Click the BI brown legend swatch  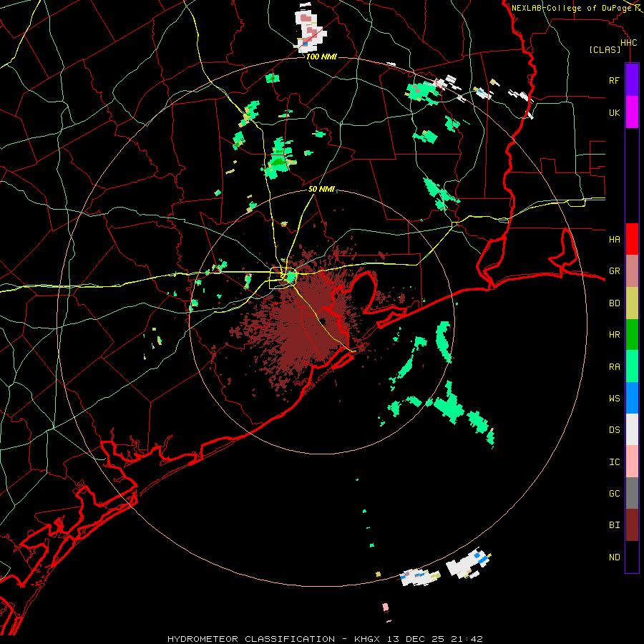pyautogui.click(x=632, y=525)
